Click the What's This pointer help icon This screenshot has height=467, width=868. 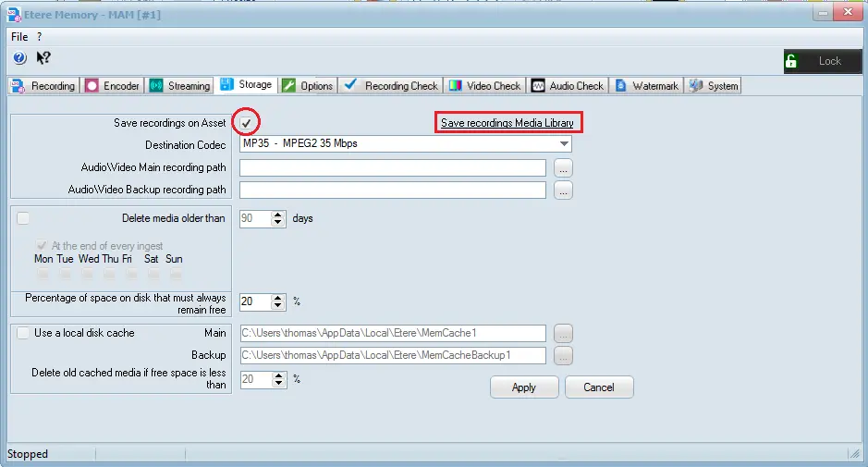pyautogui.click(x=43, y=58)
